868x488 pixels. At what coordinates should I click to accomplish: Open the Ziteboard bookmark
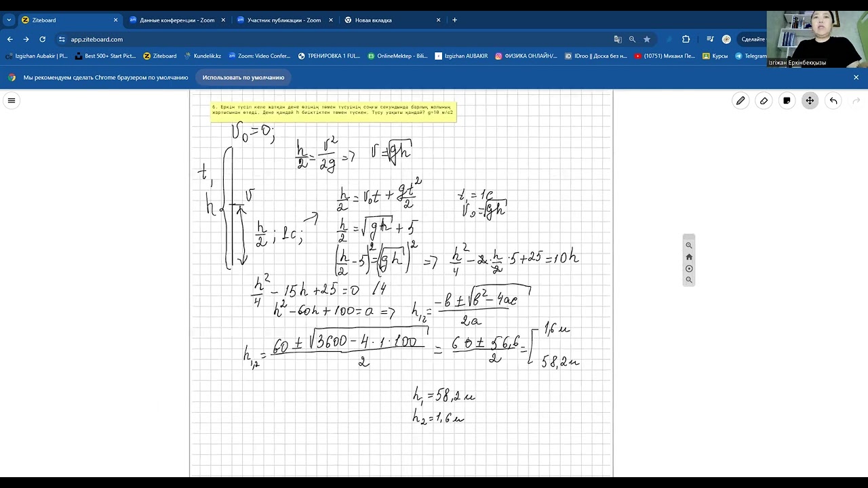[x=160, y=56]
